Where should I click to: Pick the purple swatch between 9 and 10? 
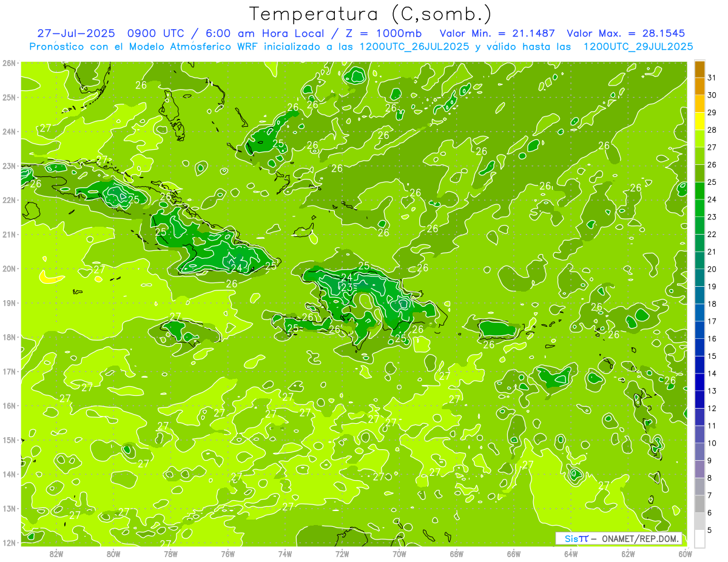[x=699, y=452]
